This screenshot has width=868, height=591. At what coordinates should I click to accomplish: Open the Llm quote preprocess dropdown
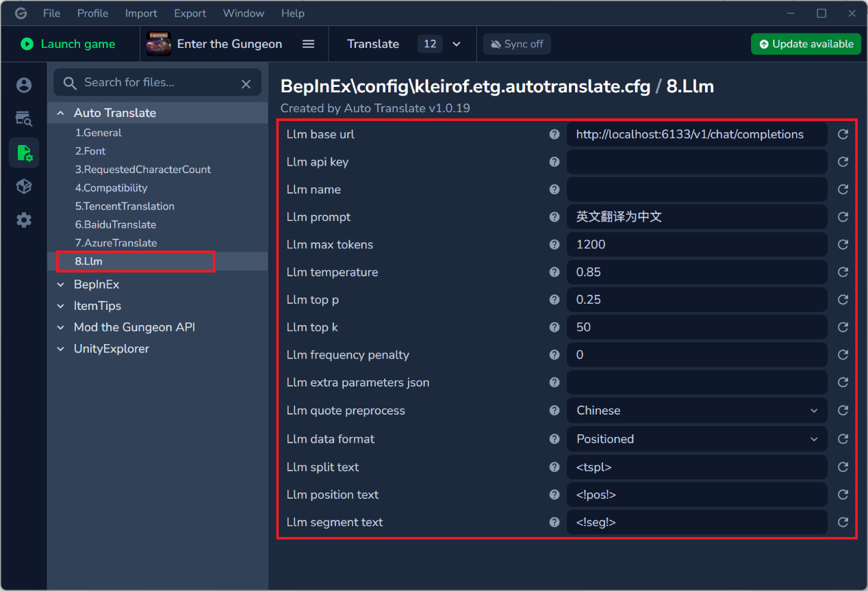coord(697,410)
